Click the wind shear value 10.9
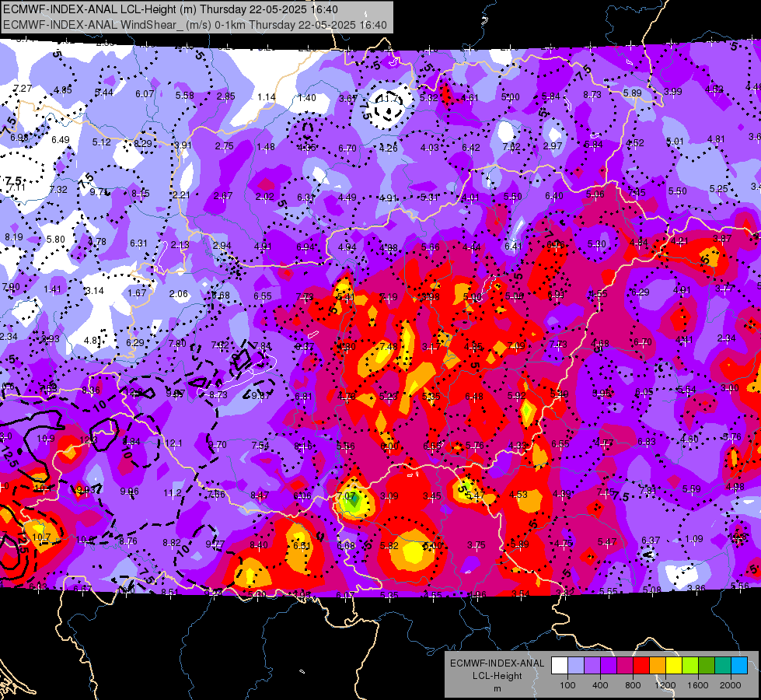Viewport: 761px width, 700px height. (x=46, y=438)
